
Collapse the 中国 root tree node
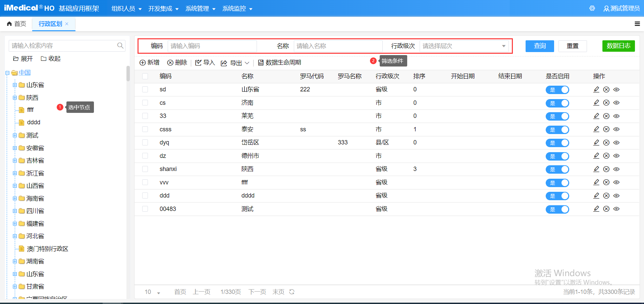click(x=7, y=73)
